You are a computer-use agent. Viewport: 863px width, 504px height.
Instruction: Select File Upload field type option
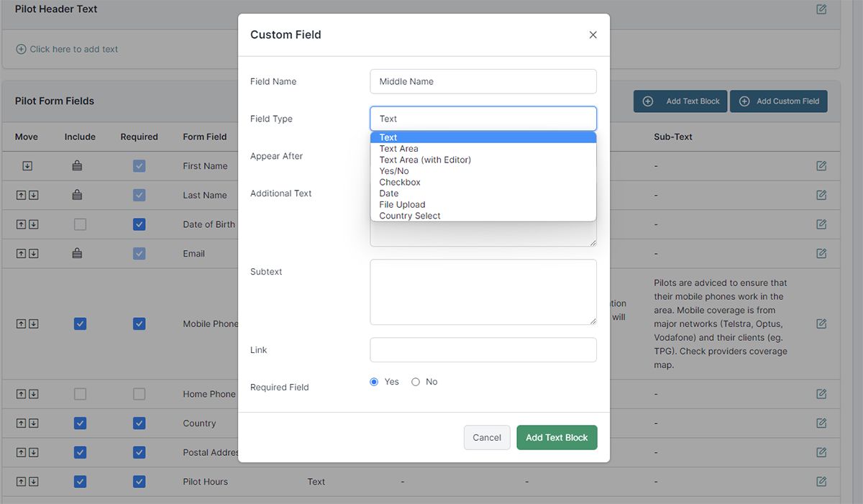[402, 204]
